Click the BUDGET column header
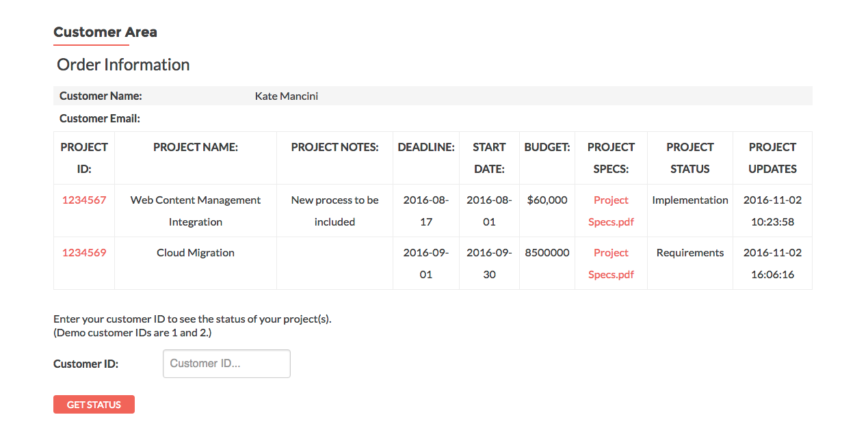 [547, 148]
